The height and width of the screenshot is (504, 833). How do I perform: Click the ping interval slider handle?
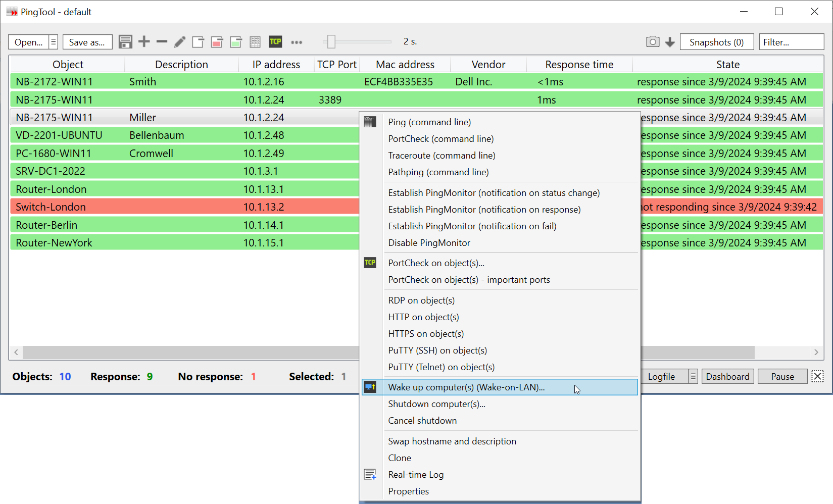[331, 42]
